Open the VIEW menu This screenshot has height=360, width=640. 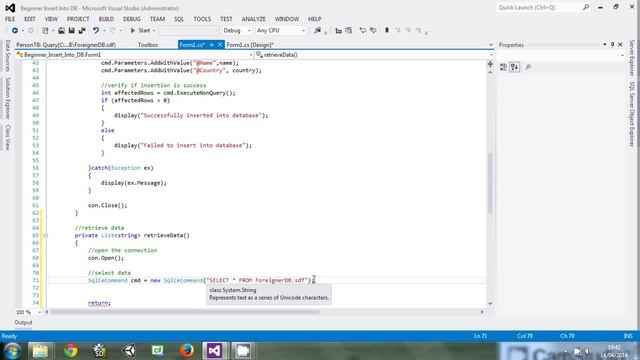pos(51,19)
